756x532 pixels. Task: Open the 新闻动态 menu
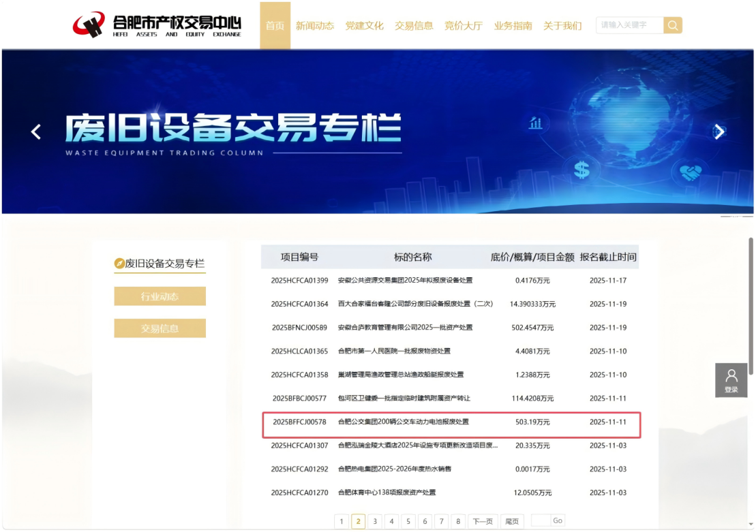click(314, 26)
